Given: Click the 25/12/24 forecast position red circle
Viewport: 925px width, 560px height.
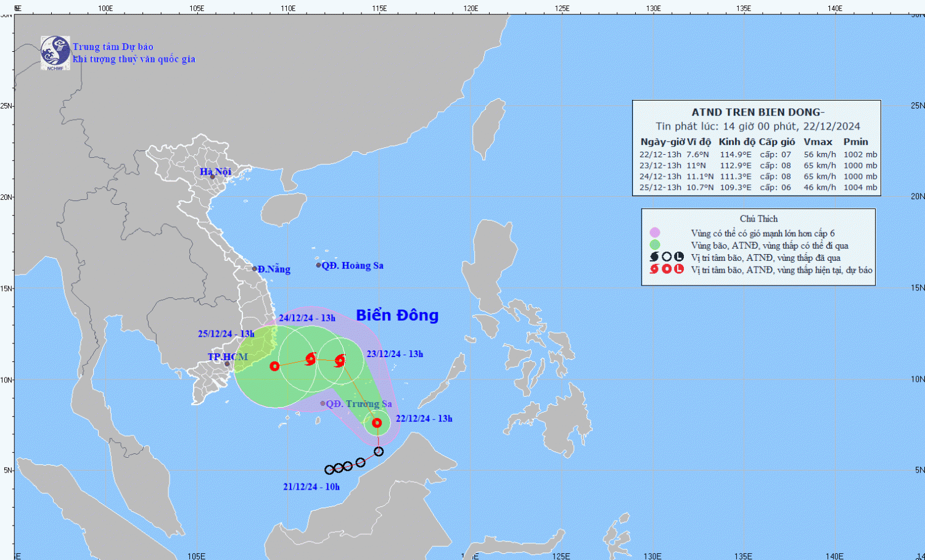Looking at the screenshot, I should 274,366.
